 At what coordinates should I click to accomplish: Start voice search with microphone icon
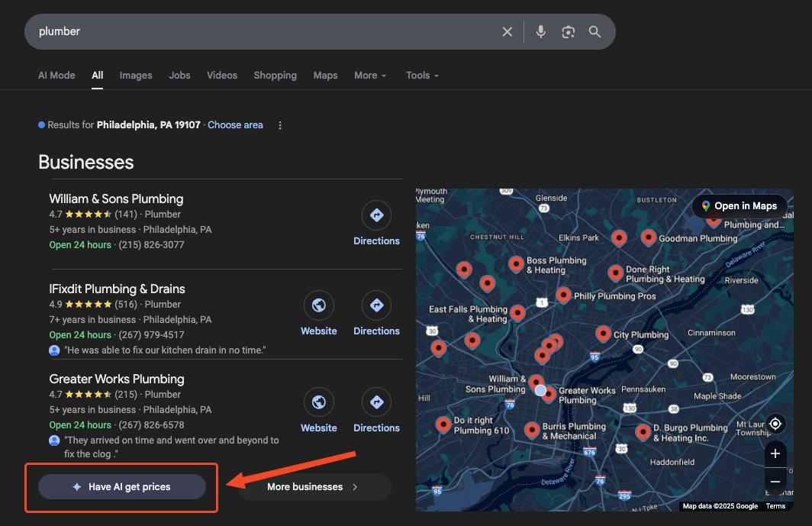coord(540,31)
